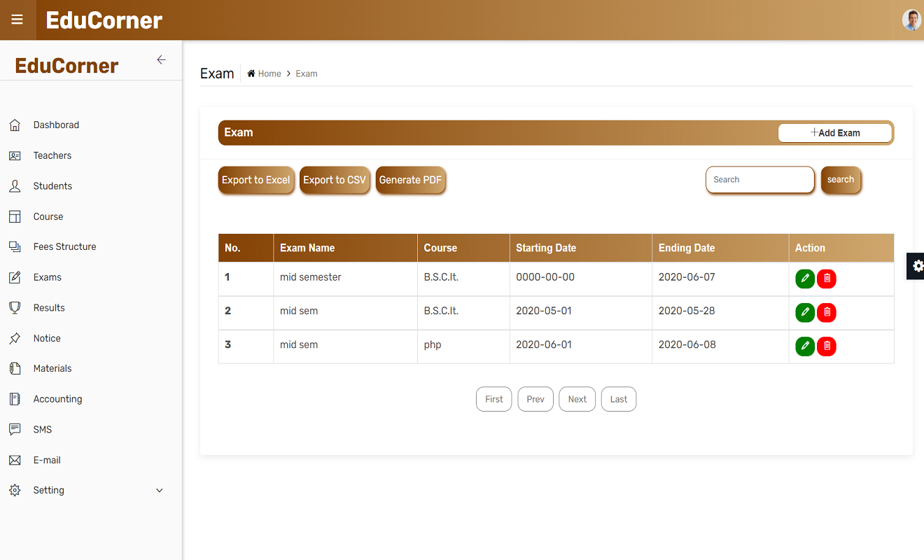Click the Teachers sidebar icon
Image resolution: width=924 pixels, height=560 pixels.
coord(15,156)
